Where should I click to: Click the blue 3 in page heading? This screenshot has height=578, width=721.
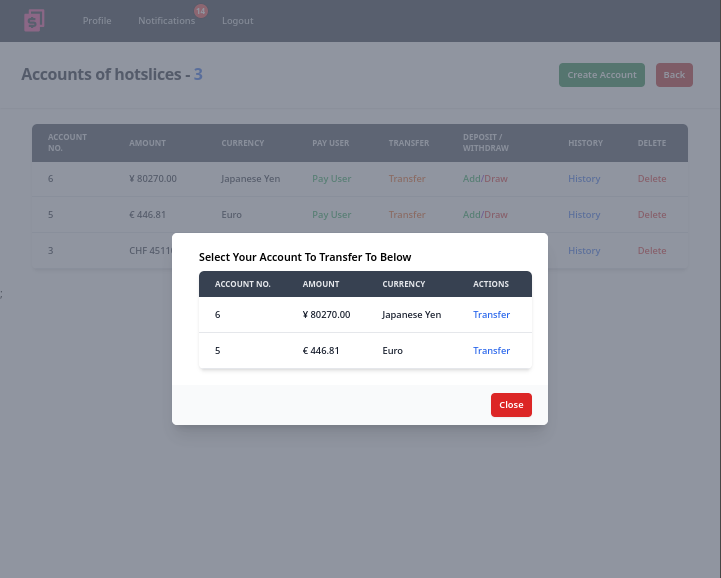(x=198, y=74)
